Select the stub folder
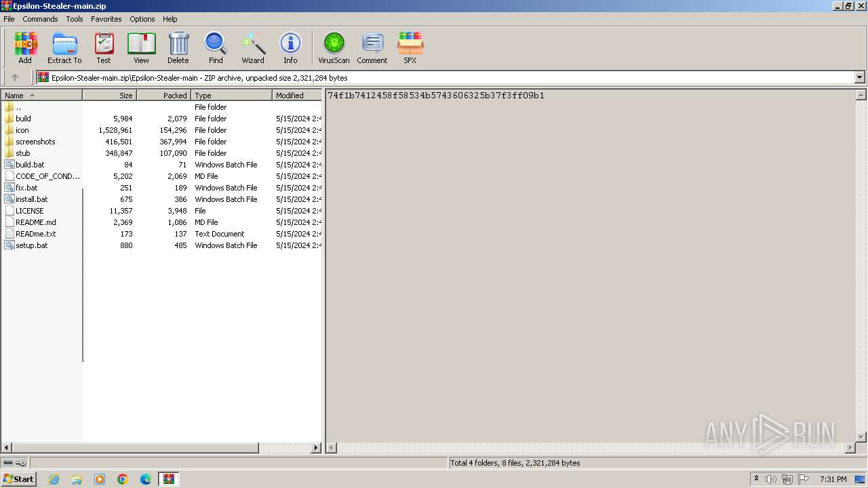Screen dimensions: 868x488 [x=23, y=153]
